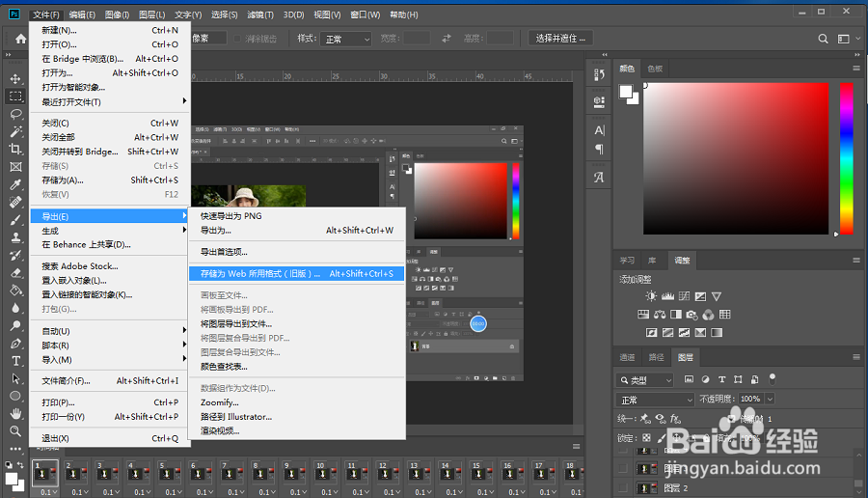Screen dimensions: 868x498
Task: Pick a color in the color field
Action: (736, 158)
